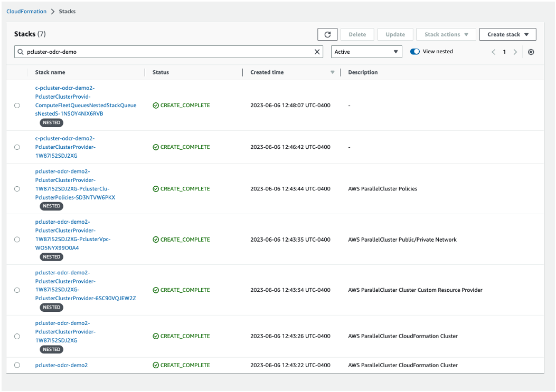This screenshot has height=392, width=556.
Task: Click the Update button
Action: click(395, 34)
